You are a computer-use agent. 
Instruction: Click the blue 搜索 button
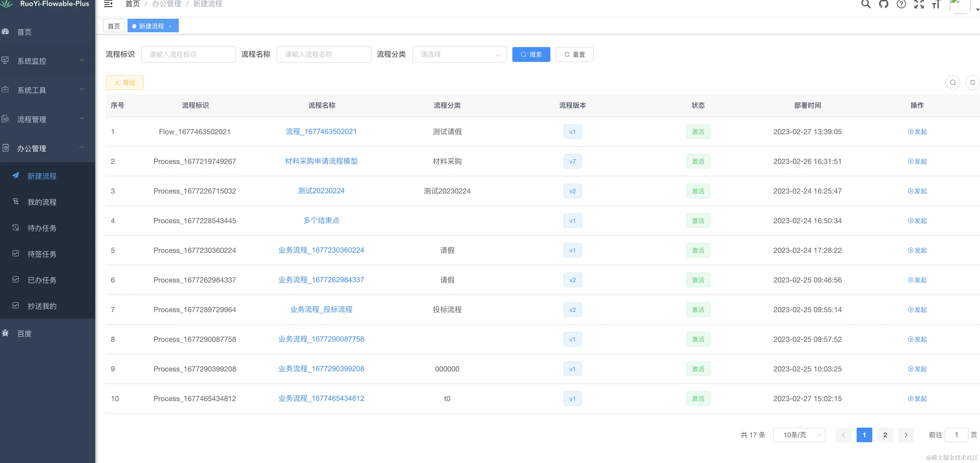tap(531, 54)
